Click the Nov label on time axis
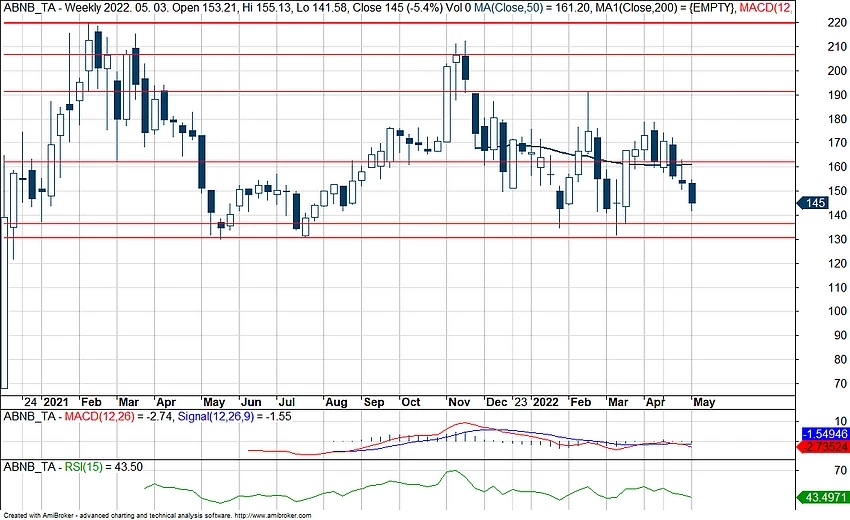The width and height of the screenshot is (850, 520). 459,402
